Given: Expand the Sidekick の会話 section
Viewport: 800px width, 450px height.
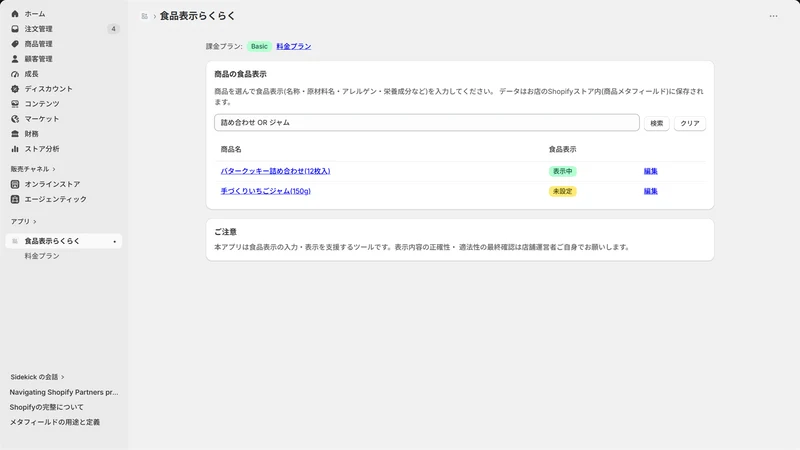Looking at the screenshot, I should (x=37, y=377).
